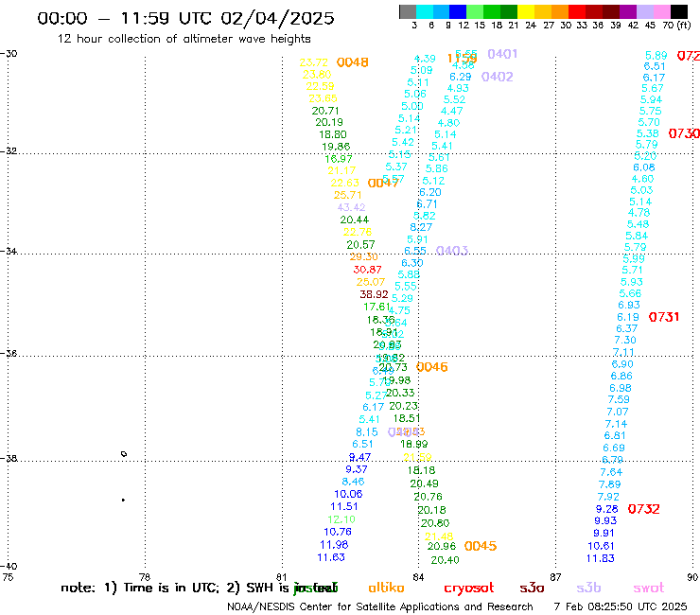
Task: Click the red wave height value 30.87
Action: coord(367,270)
